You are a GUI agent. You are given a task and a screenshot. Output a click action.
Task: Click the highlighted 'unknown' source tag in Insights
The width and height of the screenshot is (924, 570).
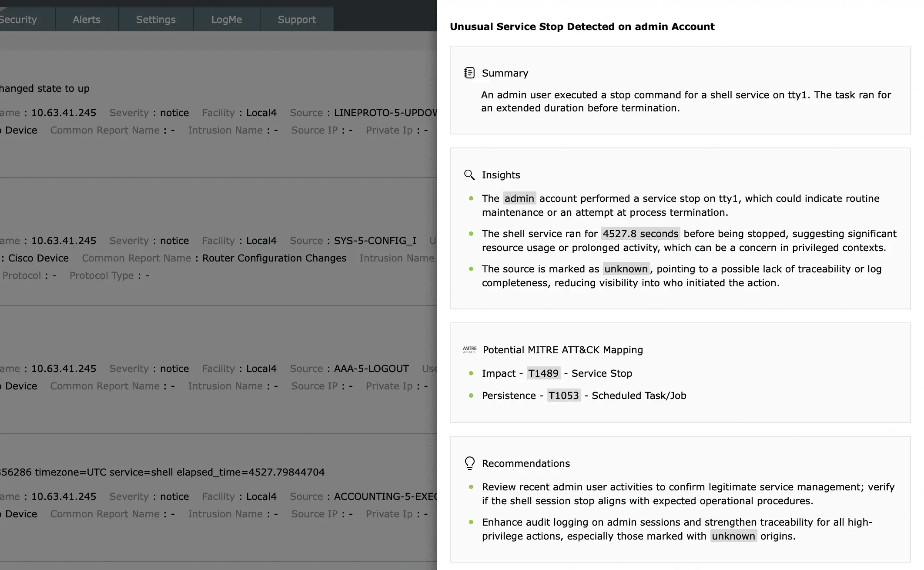click(x=626, y=269)
